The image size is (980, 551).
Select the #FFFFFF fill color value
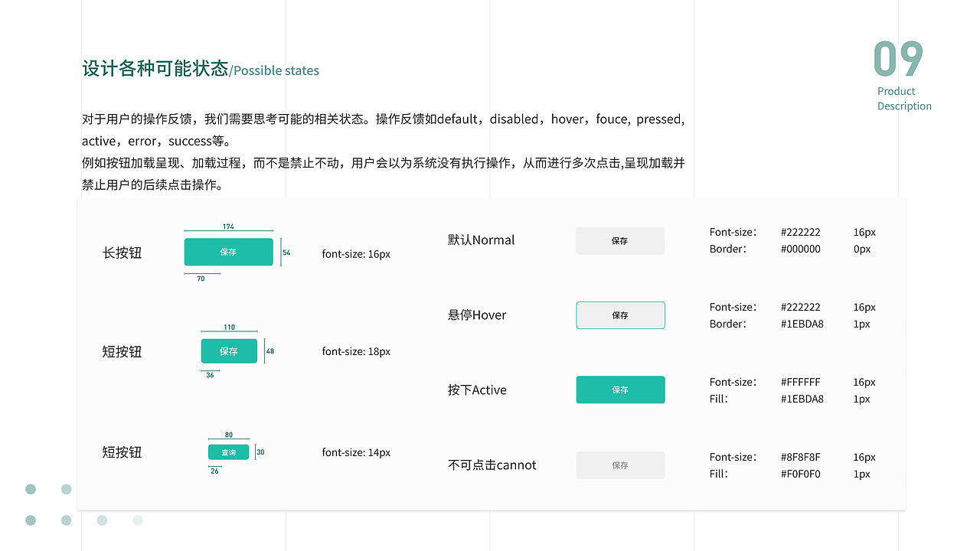pos(799,382)
